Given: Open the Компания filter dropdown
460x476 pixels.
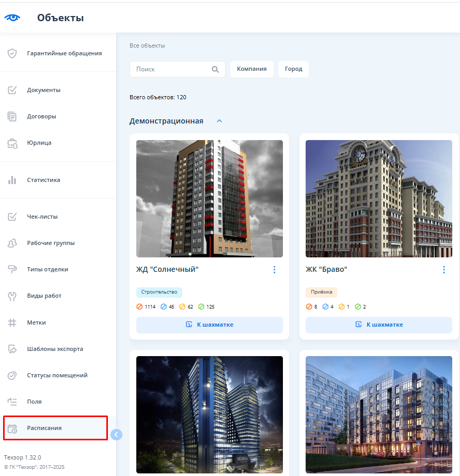Looking at the screenshot, I should coord(251,69).
